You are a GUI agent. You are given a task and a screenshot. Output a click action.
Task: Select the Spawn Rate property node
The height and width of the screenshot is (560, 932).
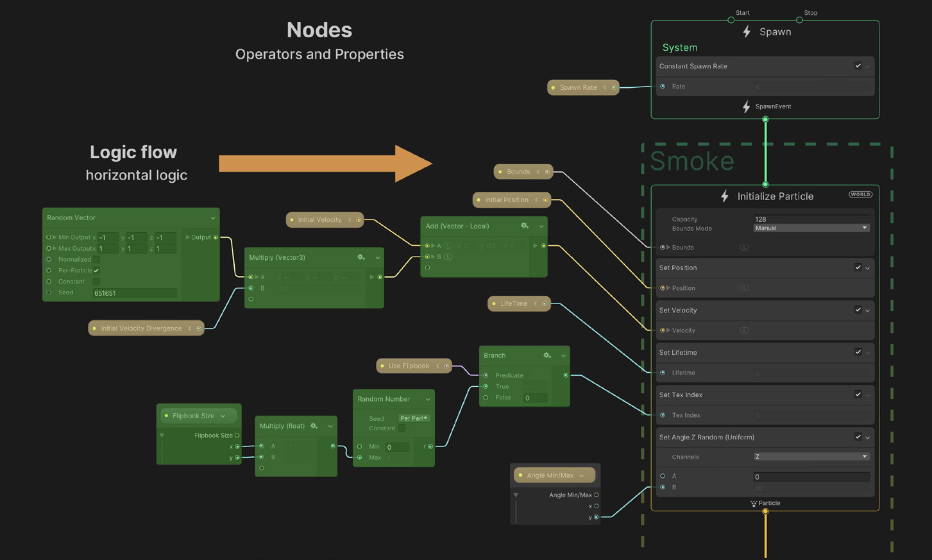click(x=578, y=87)
